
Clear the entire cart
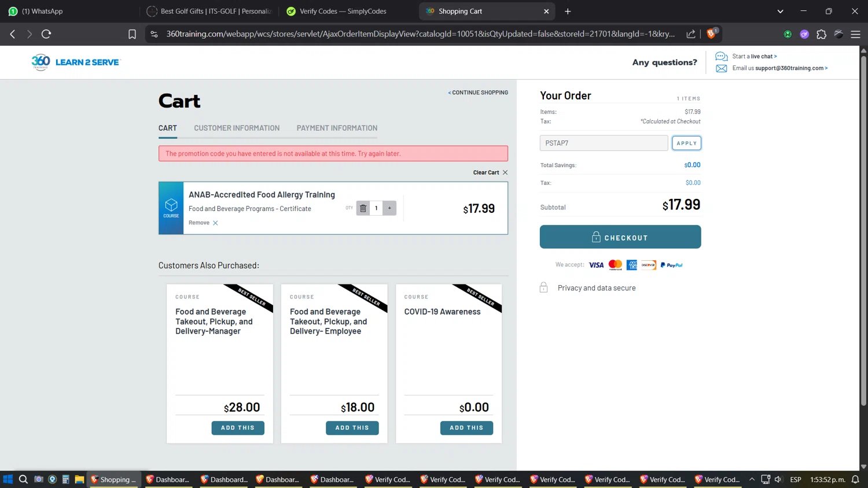click(x=490, y=172)
